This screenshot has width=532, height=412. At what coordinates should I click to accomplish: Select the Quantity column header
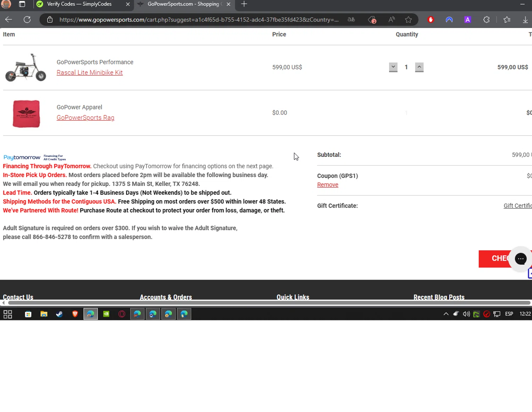pyautogui.click(x=407, y=34)
